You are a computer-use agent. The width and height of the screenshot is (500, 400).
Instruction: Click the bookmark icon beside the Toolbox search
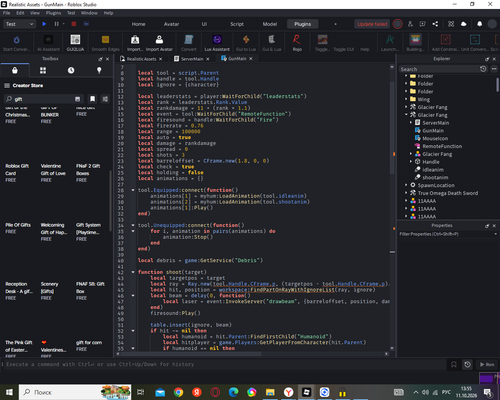[x=92, y=99]
